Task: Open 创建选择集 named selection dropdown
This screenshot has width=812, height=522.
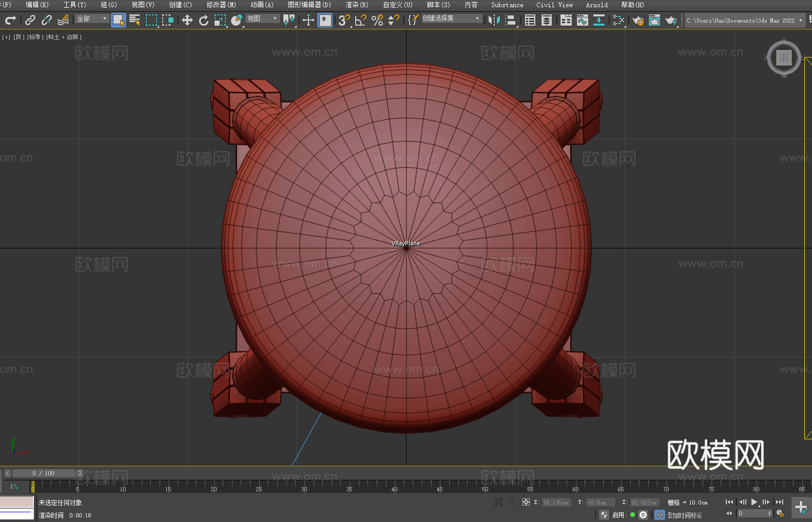Action: click(x=452, y=18)
